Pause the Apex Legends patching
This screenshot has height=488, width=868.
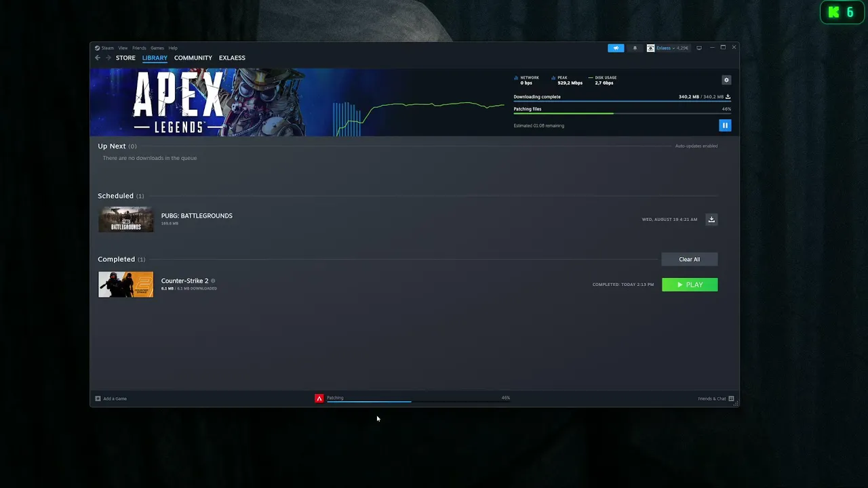point(725,125)
